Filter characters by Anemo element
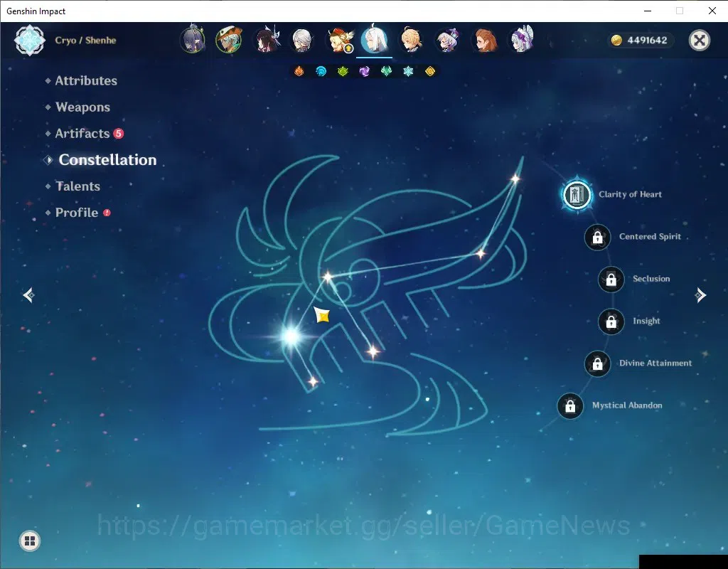Image resolution: width=728 pixels, height=569 pixels. (386, 71)
